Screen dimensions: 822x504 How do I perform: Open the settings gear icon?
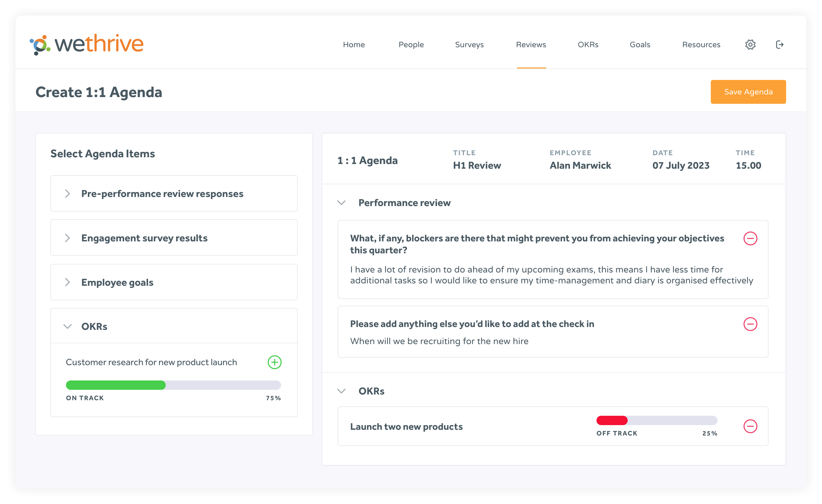[x=750, y=44]
